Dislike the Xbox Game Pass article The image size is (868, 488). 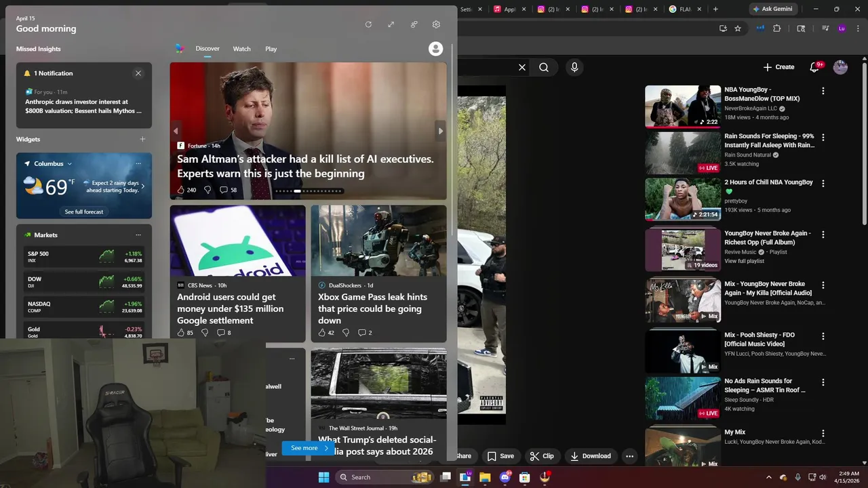(345, 333)
